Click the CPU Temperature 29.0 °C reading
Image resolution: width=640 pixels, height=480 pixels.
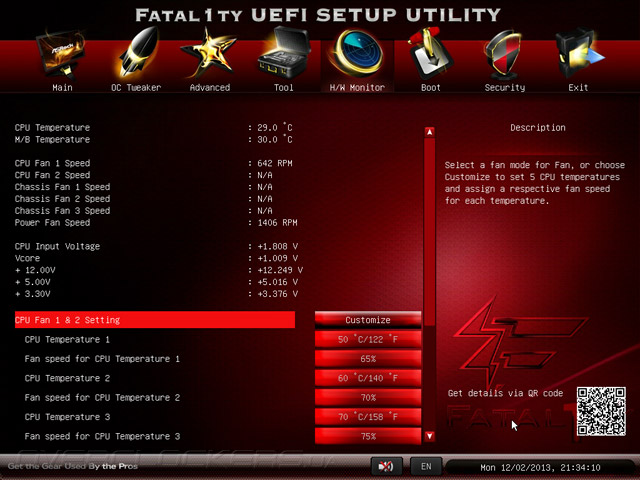(x=275, y=127)
